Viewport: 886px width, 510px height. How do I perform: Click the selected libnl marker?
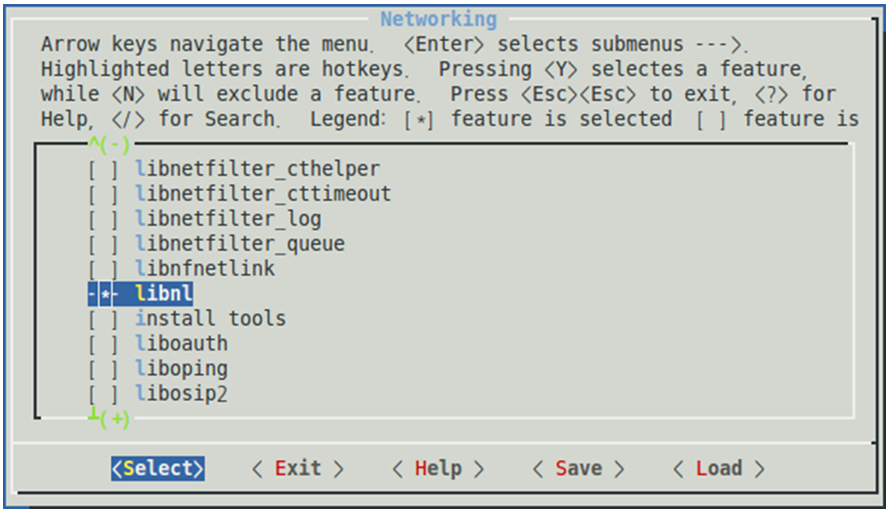(104, 294)
